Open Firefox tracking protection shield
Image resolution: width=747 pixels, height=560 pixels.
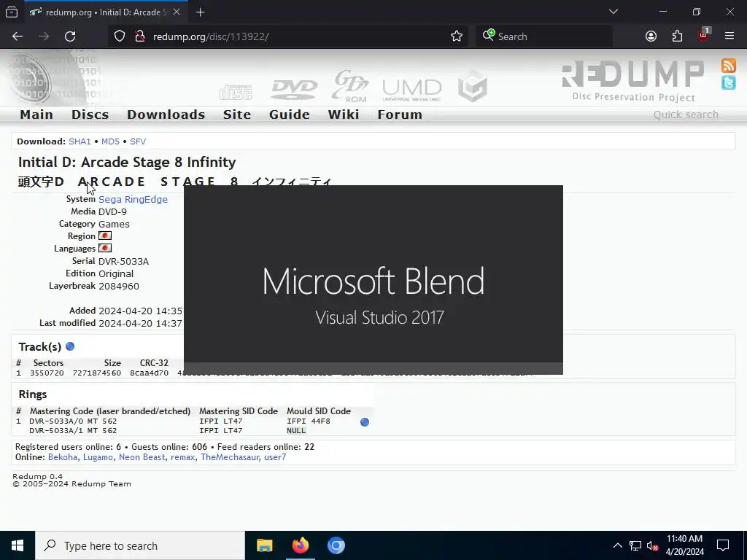[120, 36]
